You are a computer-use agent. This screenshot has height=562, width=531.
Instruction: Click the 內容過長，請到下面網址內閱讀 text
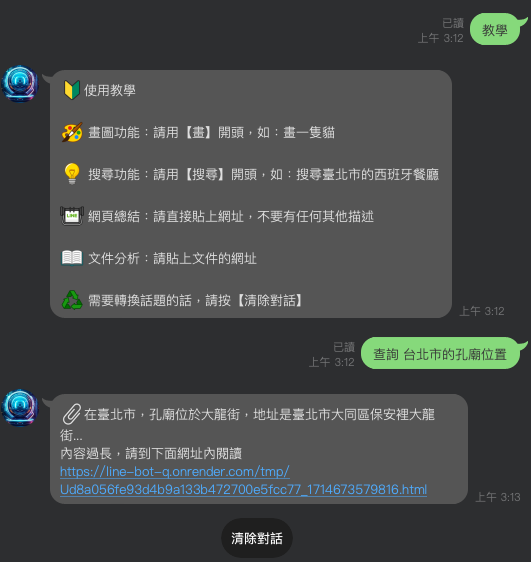(x=151, y=454)
